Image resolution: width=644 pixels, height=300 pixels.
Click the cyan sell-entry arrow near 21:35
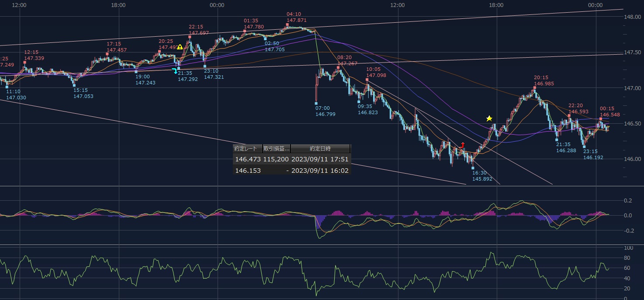point(175,71)
